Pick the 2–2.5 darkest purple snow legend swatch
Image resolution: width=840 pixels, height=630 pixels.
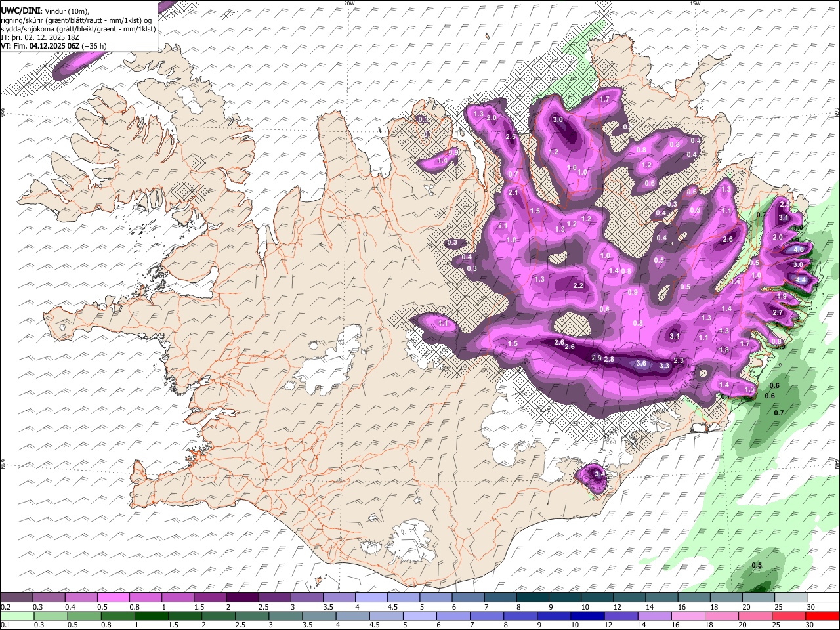(x=241, y=597)
